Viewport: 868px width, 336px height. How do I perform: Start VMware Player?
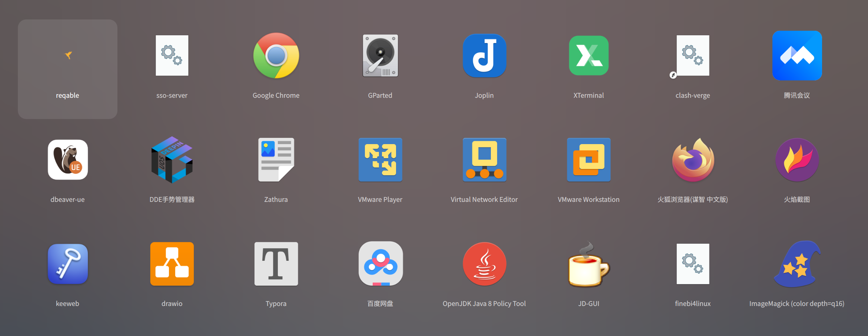[x=380, y=160]
